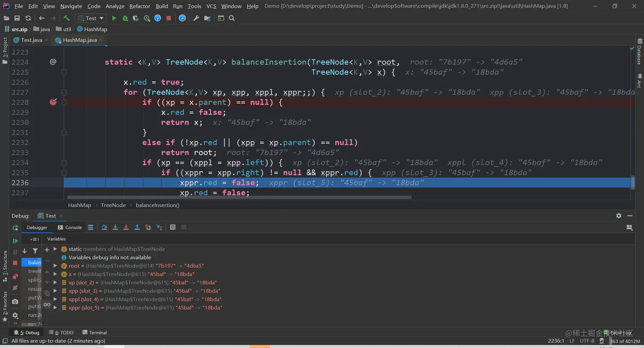Switch to the Console tab

[70, 228]
